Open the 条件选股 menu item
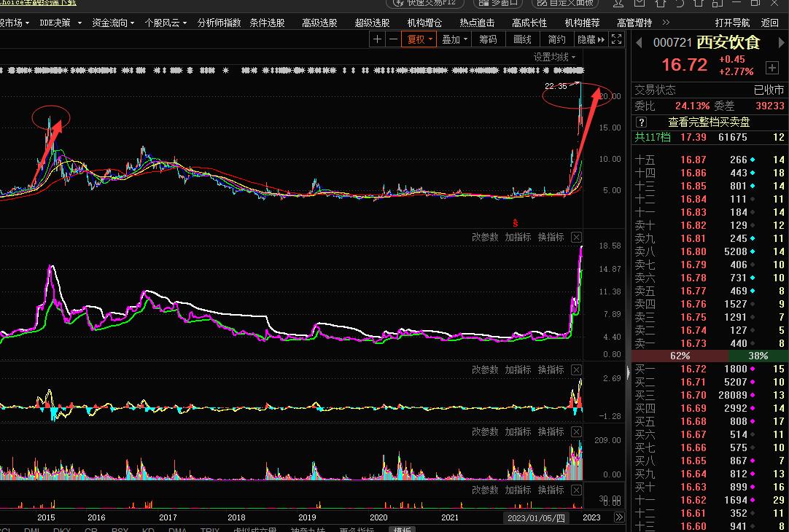Image resolution: width=789 pixels, height=532 pixels. (267, 23)
